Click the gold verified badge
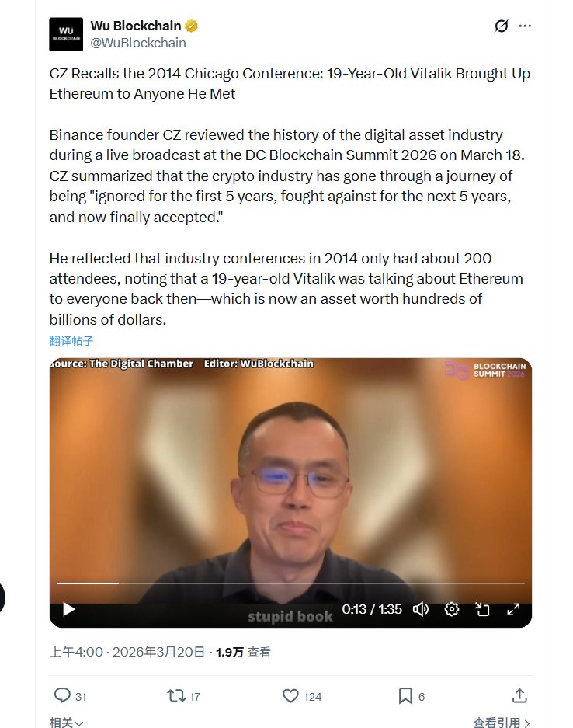 coord(191,26)
